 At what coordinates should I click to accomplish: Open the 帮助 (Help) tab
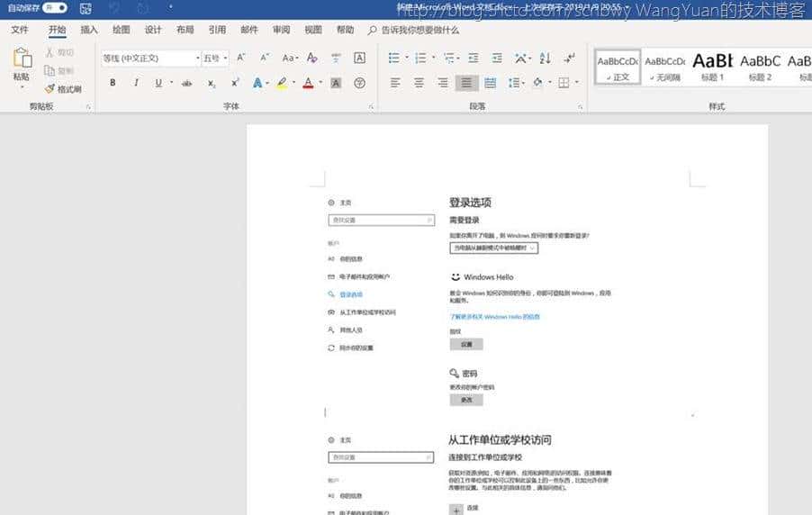346,30
